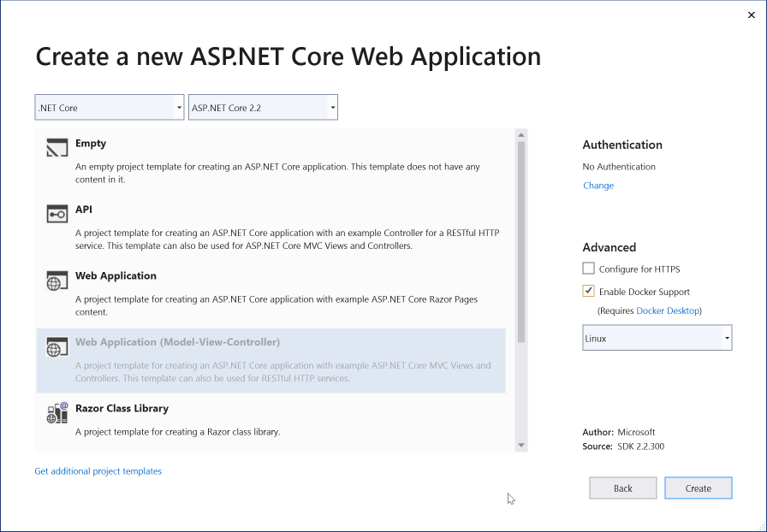This screenshot has width=767, height=532.
Task: Open the Docker Desktop link
Action: 668,310
